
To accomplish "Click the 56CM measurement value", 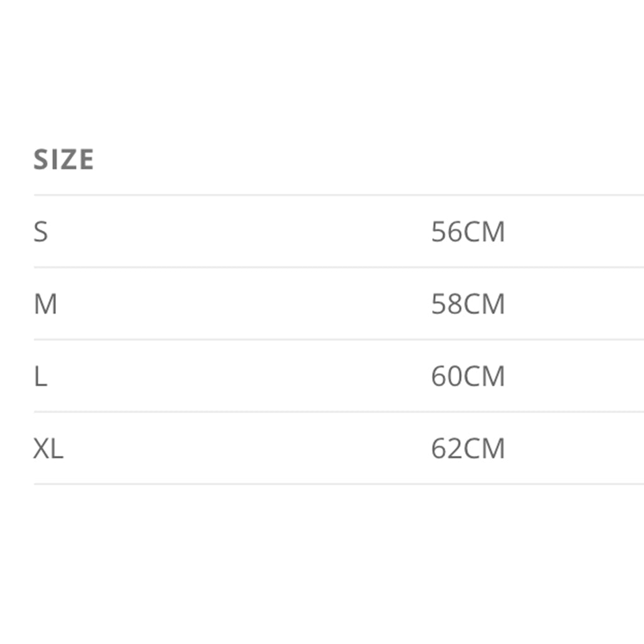I will (x=468, y=232).
